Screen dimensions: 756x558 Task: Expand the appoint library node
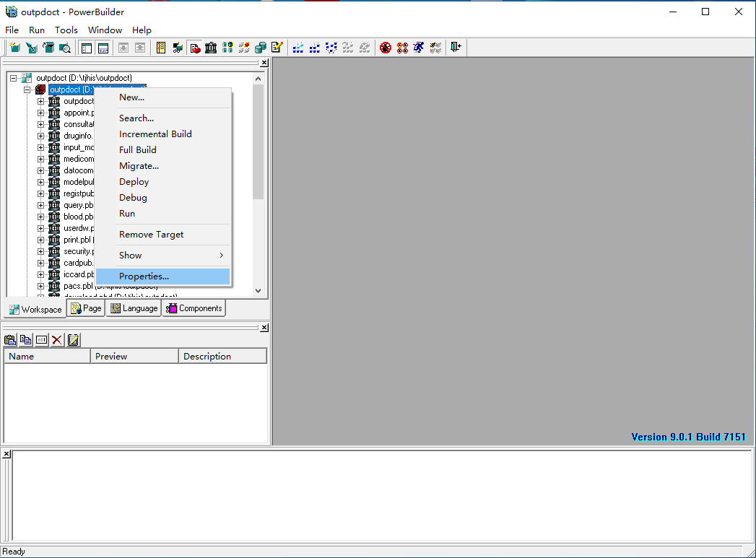[x=40, y=113]
